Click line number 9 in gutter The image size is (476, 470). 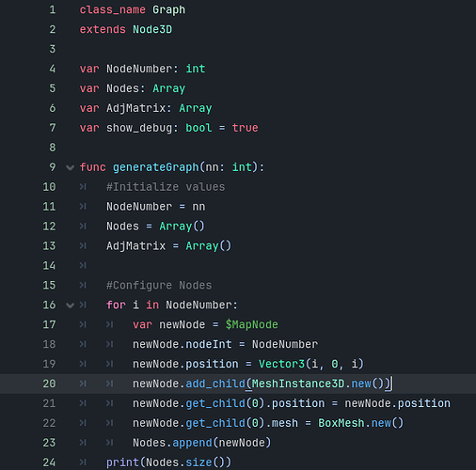[x=53, y=167]
